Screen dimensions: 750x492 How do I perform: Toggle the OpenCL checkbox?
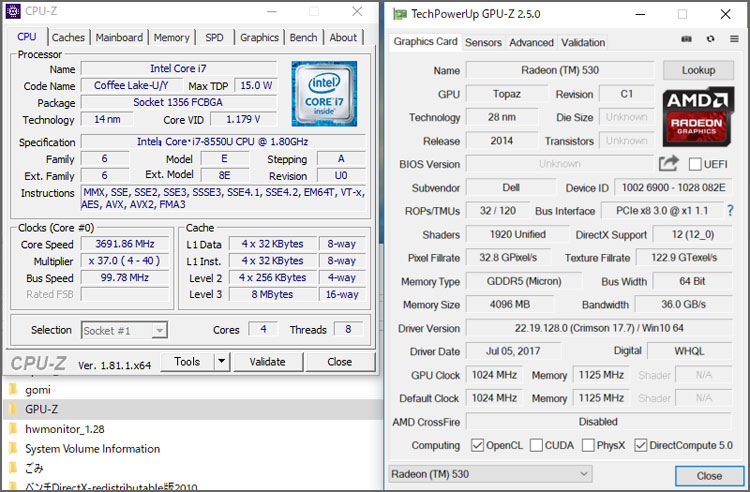477,445
